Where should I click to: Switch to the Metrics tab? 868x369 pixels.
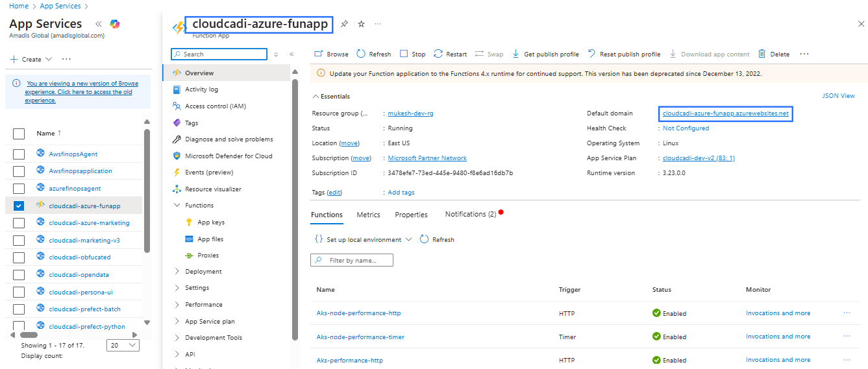368,215
